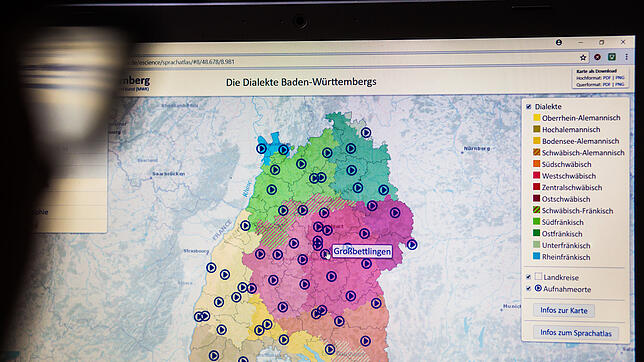This screenshot has height=362, width=644.
Task: Click the Schwäbisch-Alemannisch hatched swatch
Action: click(x=536, y=152)
